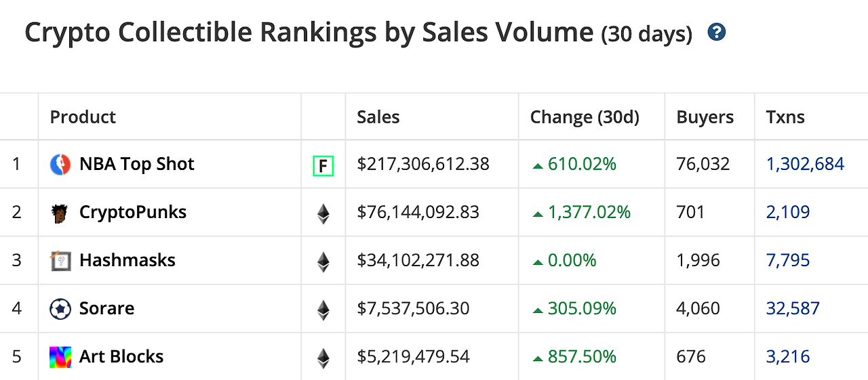Open the 1,302,684 transactions link

pos(805,164)
